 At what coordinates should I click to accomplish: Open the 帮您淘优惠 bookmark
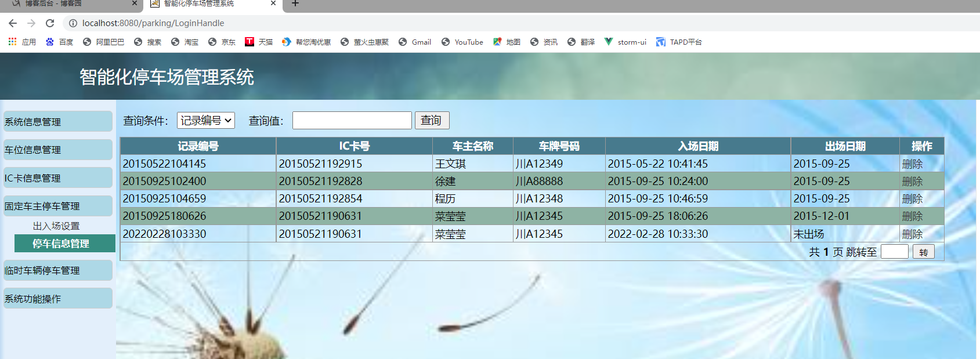[306, 42]
